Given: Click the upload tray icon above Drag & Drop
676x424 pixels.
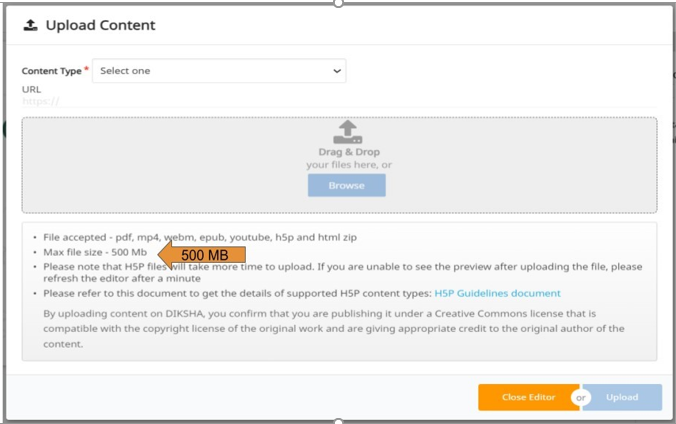Looking at the screenshot, I should pyautogui.click(x=346, y=132).
